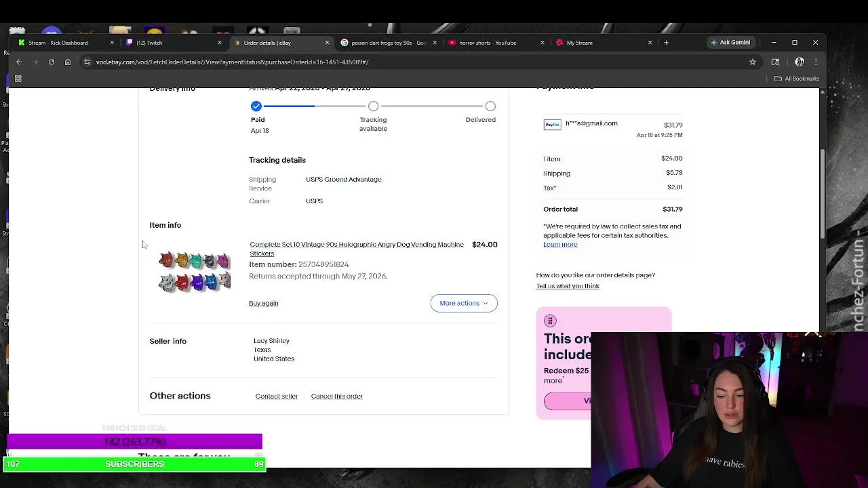
Task: Click the page vertical scrollbar
Action: click(x=823, y=193)
